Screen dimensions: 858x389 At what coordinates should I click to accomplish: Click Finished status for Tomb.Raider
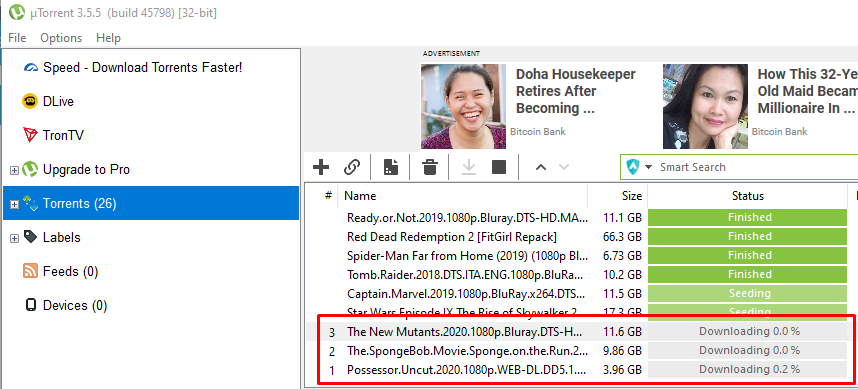pyautogui.click(x=747, y=274)
